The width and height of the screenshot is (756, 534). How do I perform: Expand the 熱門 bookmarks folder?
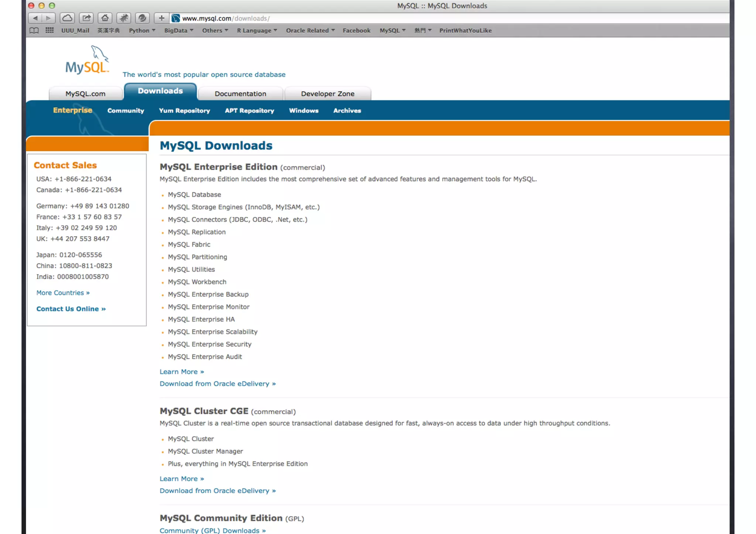[423, 31]
